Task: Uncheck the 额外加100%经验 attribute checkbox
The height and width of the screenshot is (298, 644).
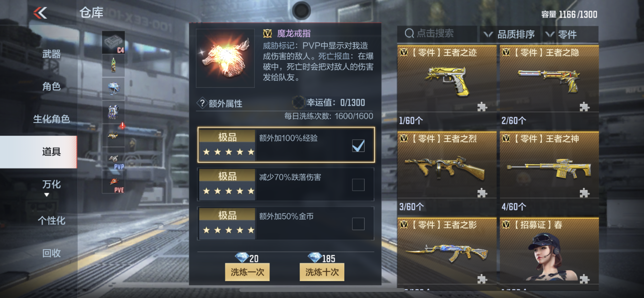Action: 358,145
